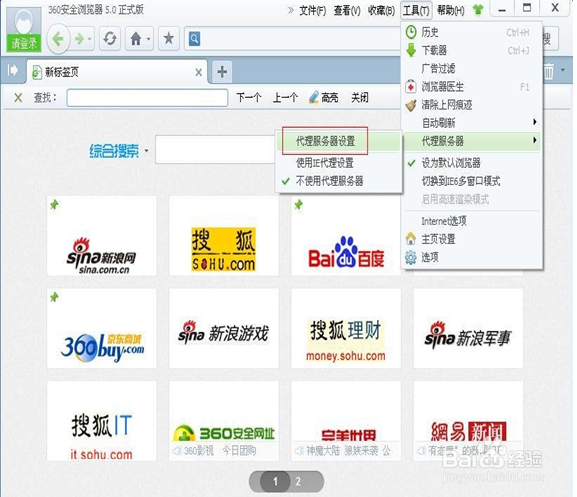Click the 综合搜索 search input box
This screenshot has height=497, width=577.
pyautogui.click(x=216, y=150)
